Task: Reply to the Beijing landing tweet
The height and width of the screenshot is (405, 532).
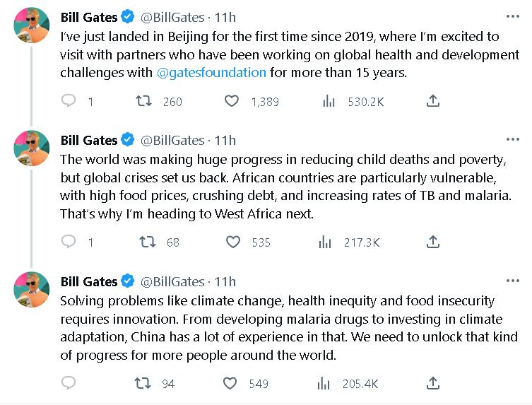Action: [x=69, y=101]
